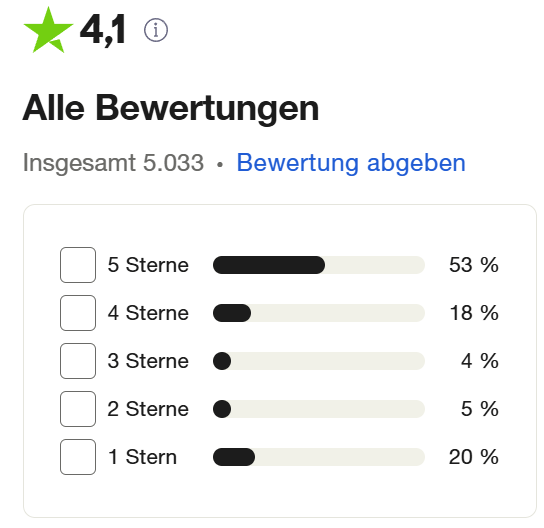
Task: Click the 2 Sterne rating bar
Action: click(x=319, y=409)
